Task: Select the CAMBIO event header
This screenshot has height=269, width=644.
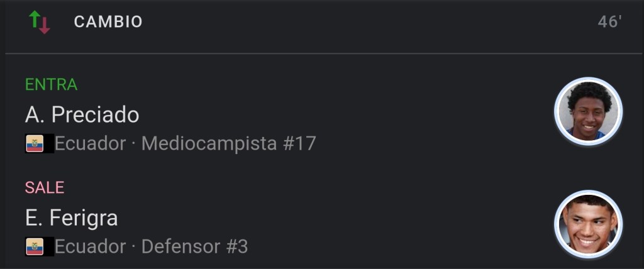Action: click(108, 22)
